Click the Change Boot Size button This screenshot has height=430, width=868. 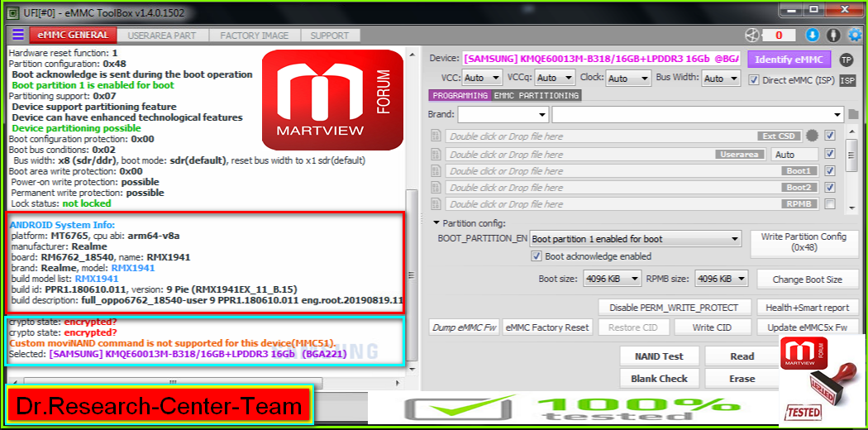coord(807,279)
